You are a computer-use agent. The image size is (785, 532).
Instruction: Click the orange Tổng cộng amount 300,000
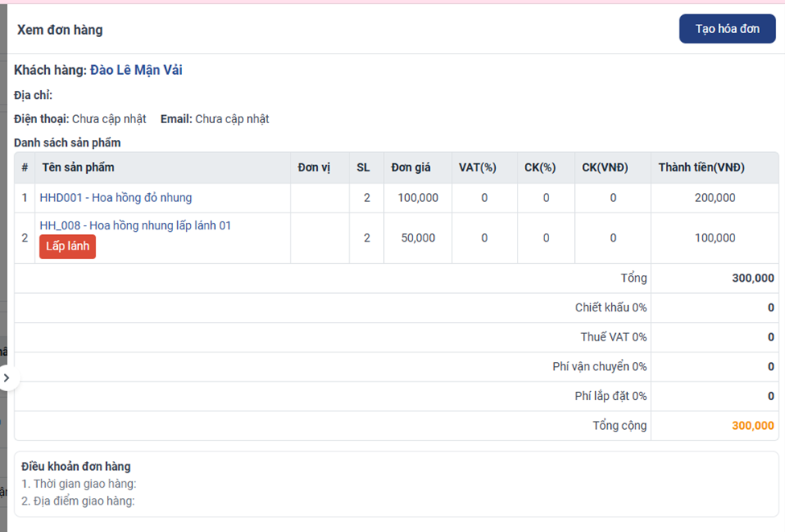tap(753, 426)
